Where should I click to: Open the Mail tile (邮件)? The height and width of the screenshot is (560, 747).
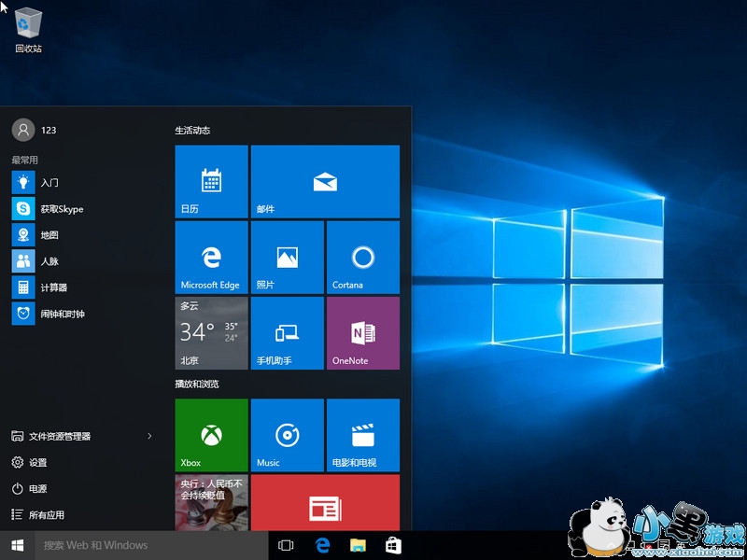click(325, 181)
